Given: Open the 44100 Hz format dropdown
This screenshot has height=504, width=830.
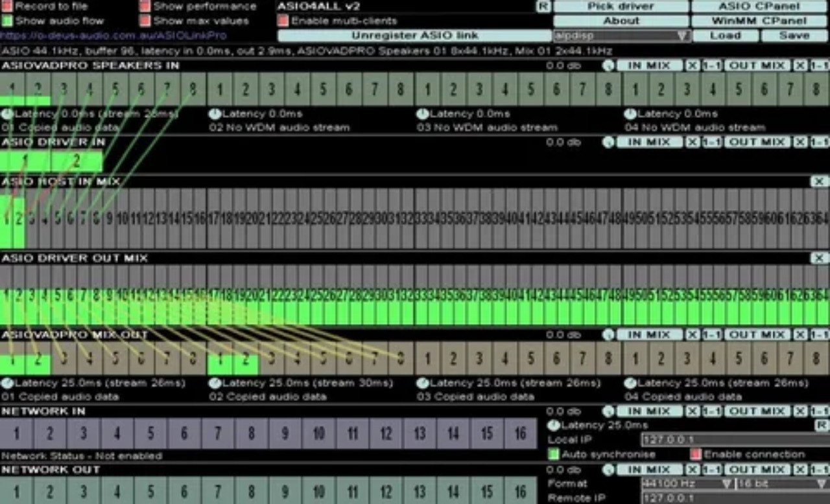Looking at the screenshot, I should (x=687, y=484).
